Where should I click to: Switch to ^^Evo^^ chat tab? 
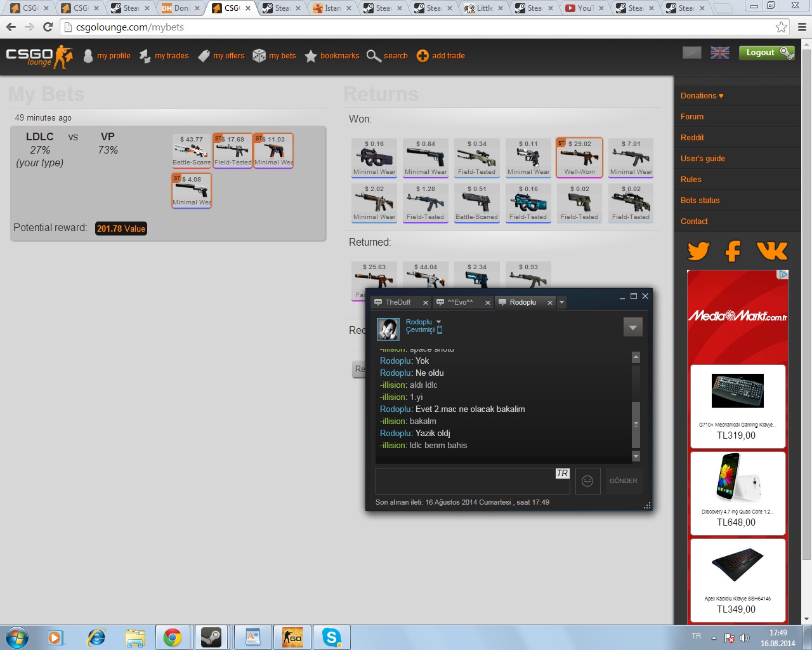[x=461, y=303]
